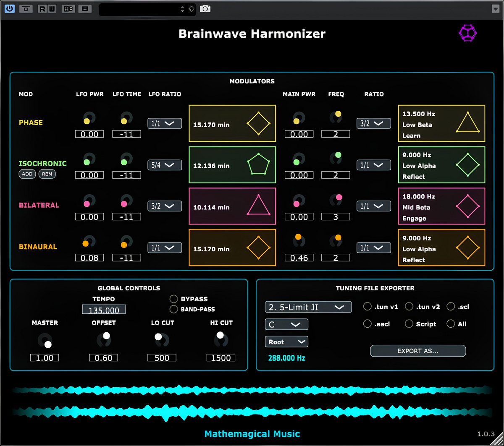Click the upper audio waveform display
The width and height of the screenshot is (504, 446).
point(252,390)
